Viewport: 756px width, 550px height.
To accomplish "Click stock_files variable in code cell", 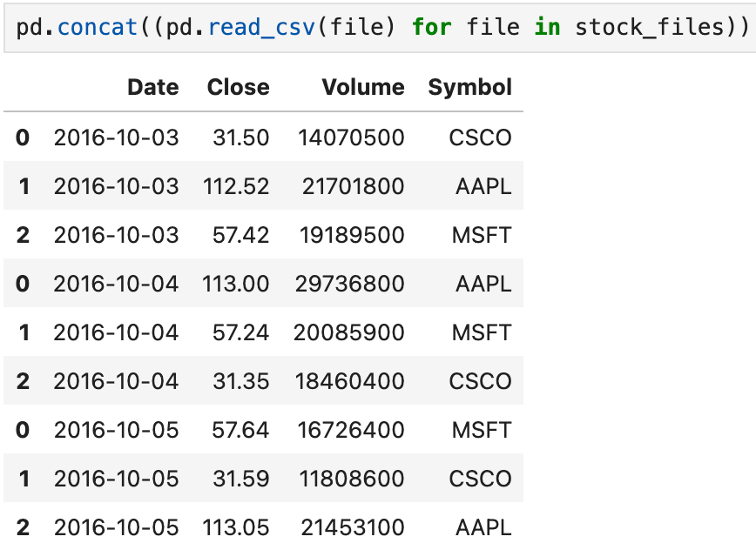I will coord(650,27).
